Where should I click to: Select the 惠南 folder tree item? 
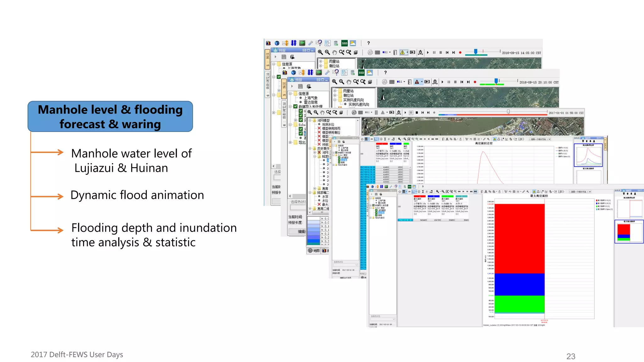pyautogui.click(x=325, y=189)
